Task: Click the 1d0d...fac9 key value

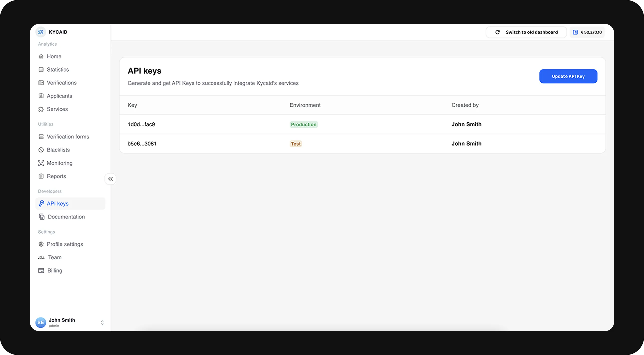Action: [141, 125]
